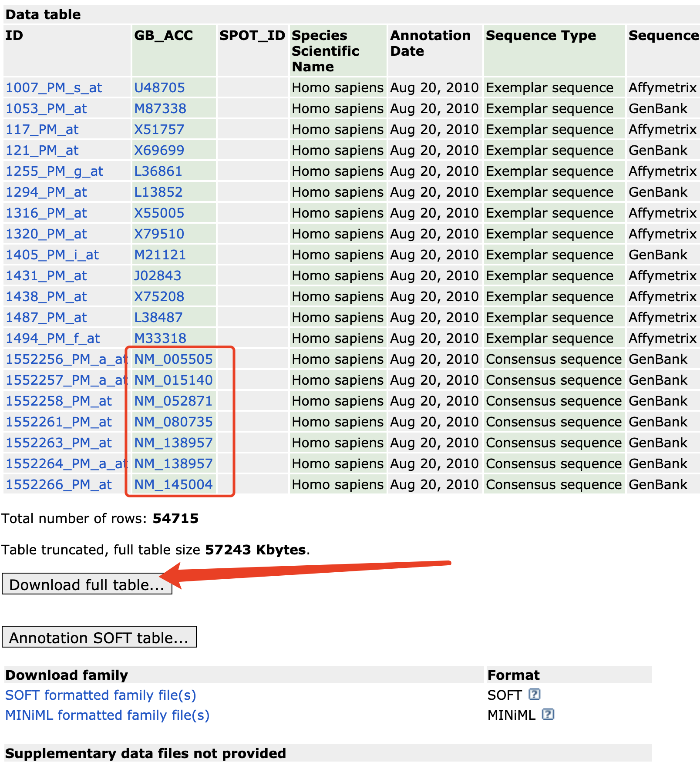This screenshot has height=772, width=700.
Task: Follow GenBank accession X79510
Action: pos(159,234)
